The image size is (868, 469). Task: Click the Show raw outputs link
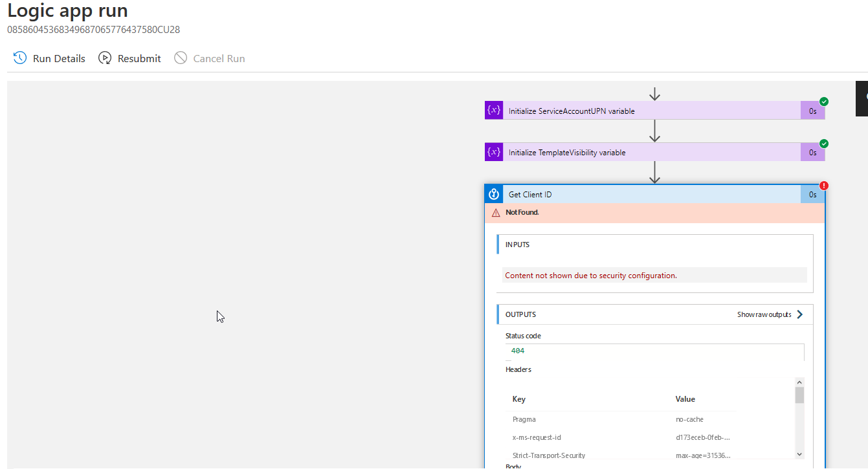[x=764, y=314]
